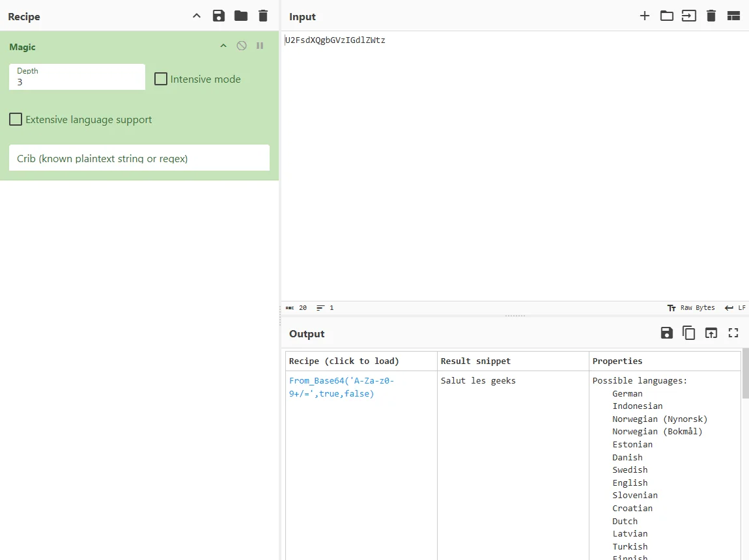The height and width of the screenshot is (560, 749).
Task: Click 'Croatian' in possible languages
Action: [632, 508]
